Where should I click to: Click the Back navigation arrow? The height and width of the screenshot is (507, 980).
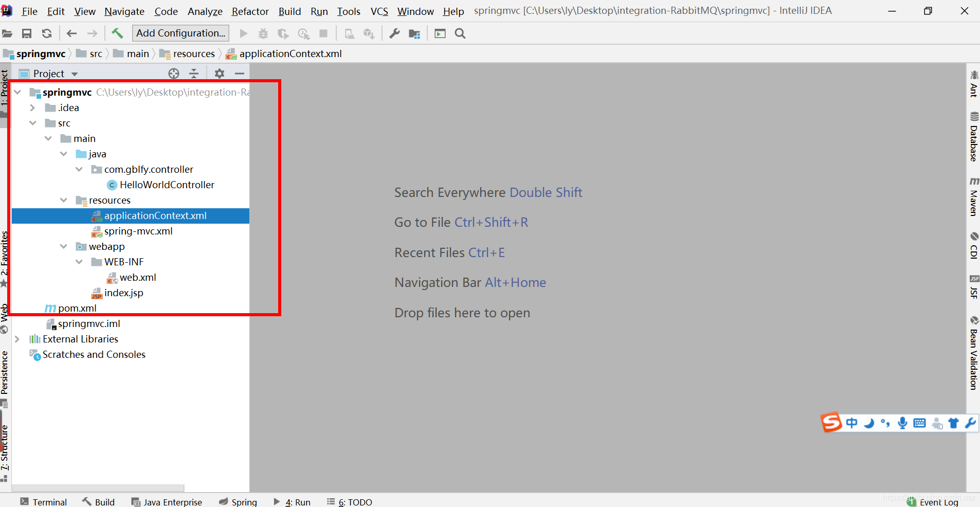point(71,33)
